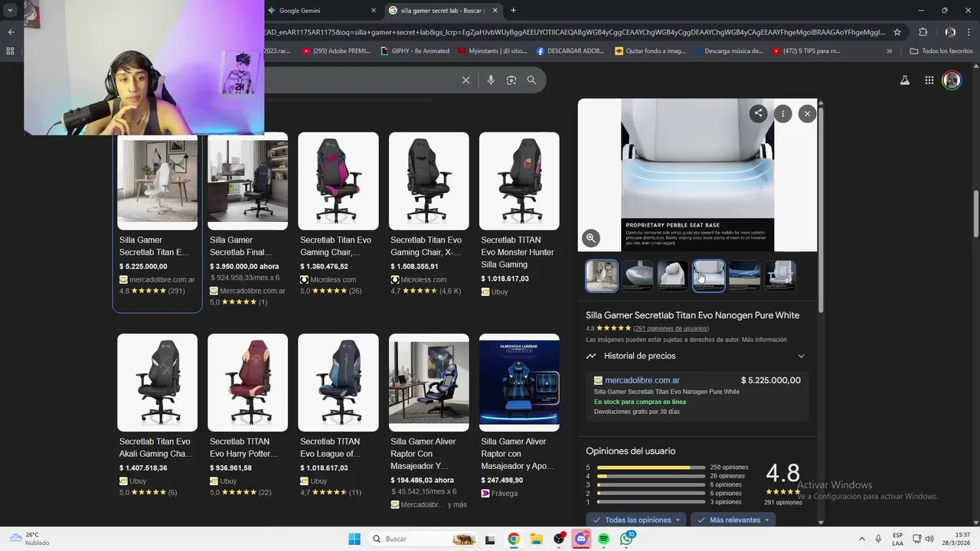
Task: Start a voice search with the microphone
Action: coord(491,80)
